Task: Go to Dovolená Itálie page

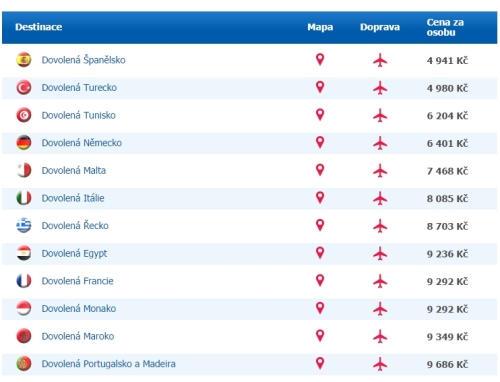Action: pyautogui.click(x=73, y=198)
